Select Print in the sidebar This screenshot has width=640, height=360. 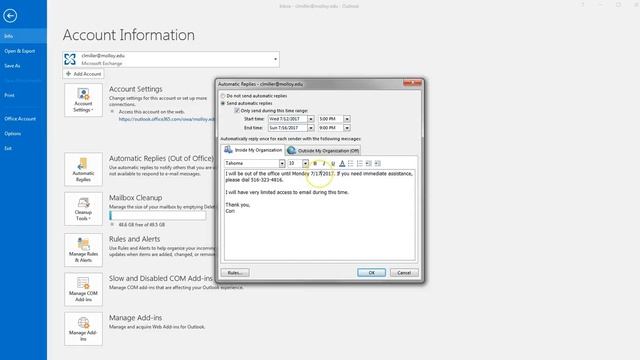pyautogui.click(x=23, y=95)
